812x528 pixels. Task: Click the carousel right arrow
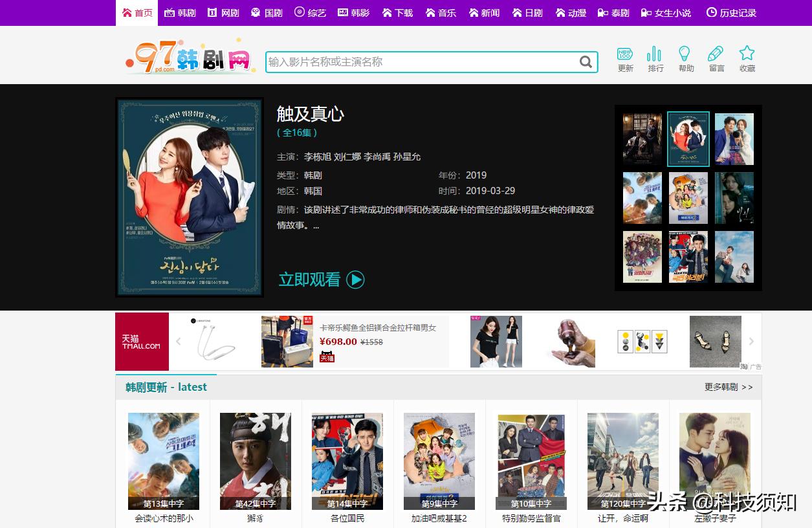pos(751,341)
